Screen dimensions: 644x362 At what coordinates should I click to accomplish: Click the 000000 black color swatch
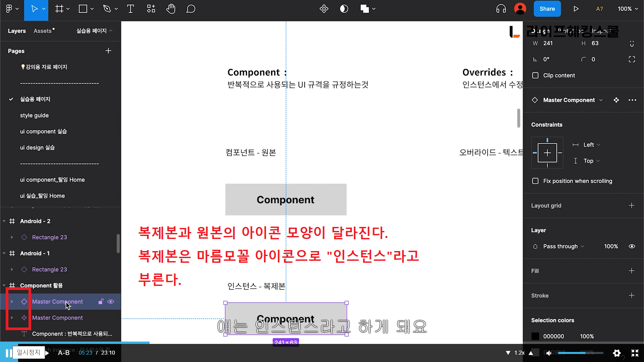(535, 336)
